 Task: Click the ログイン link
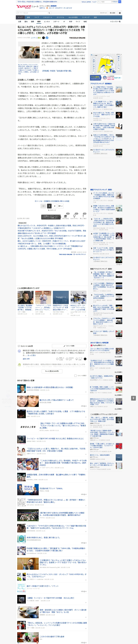(x=42, y=8)
